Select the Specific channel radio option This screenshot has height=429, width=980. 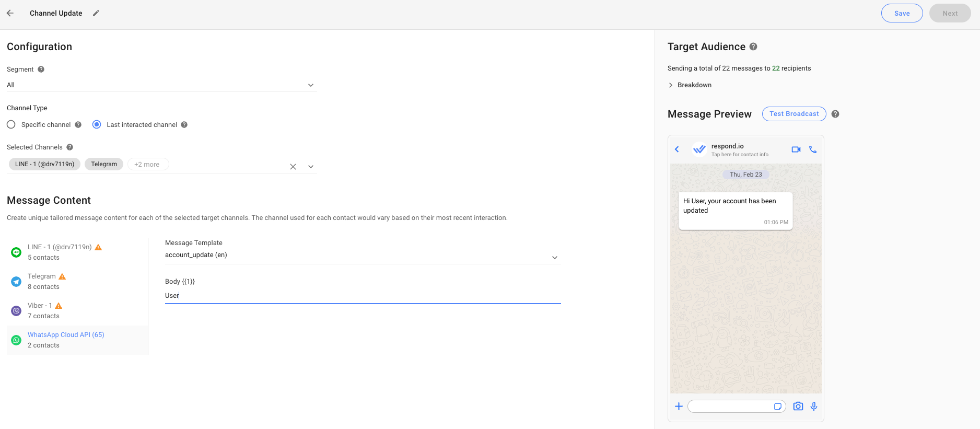click(x=11, y=124)
